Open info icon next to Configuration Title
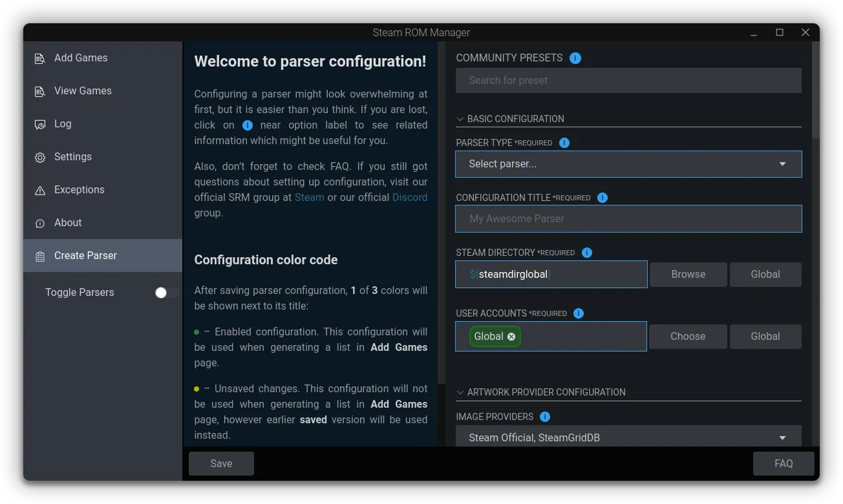This screenshot has height=504, width=843. [603, 198]
